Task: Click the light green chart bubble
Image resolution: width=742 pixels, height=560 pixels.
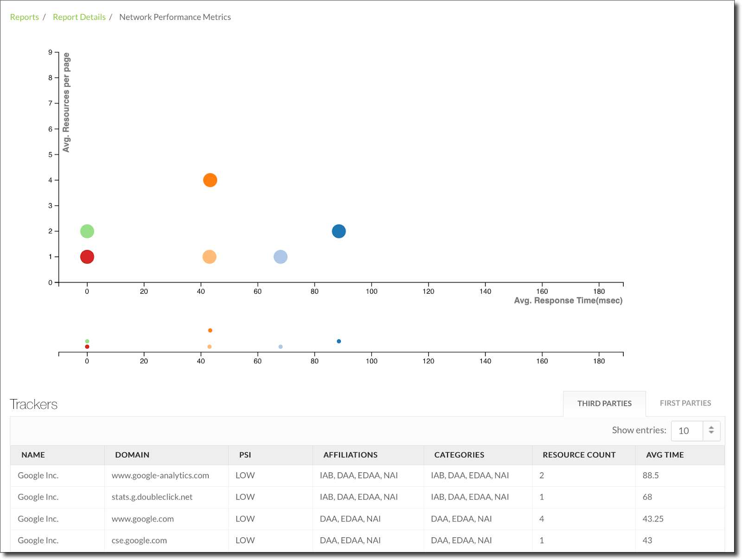Action: (x=87, y=231)
